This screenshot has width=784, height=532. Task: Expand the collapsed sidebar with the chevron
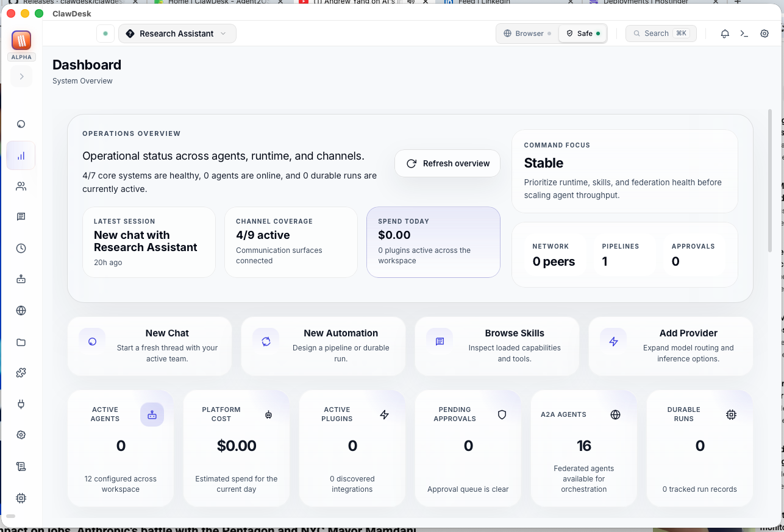21,76
